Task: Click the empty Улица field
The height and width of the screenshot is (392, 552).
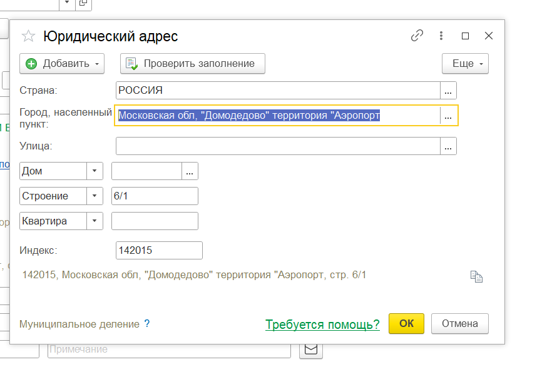Action: [278, 146]
